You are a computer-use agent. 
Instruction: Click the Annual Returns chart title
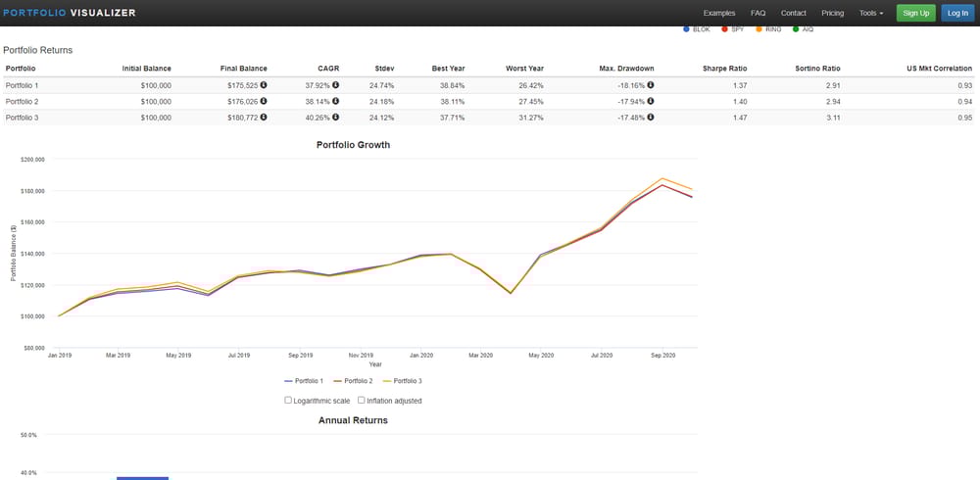353,420
